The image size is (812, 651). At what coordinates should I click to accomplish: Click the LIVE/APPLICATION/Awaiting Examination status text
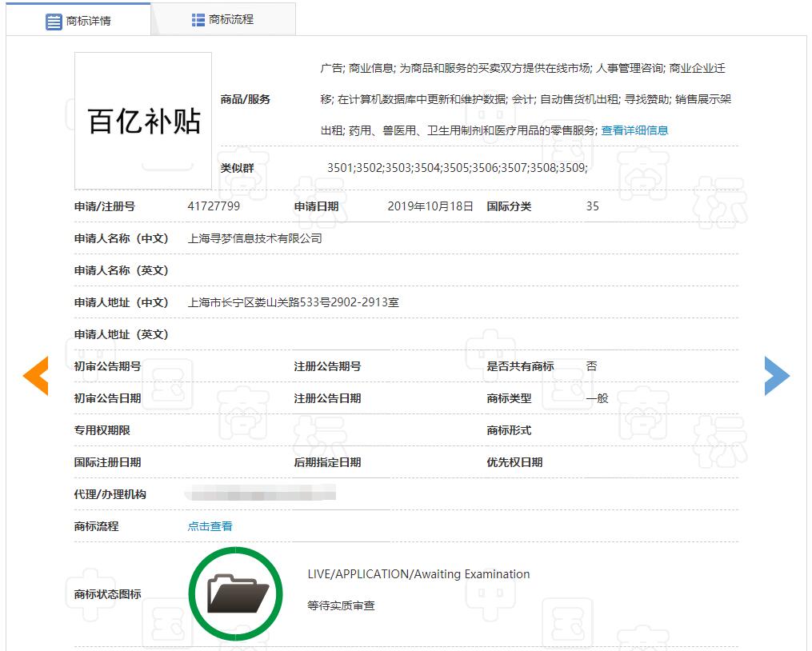click(418, 574)
